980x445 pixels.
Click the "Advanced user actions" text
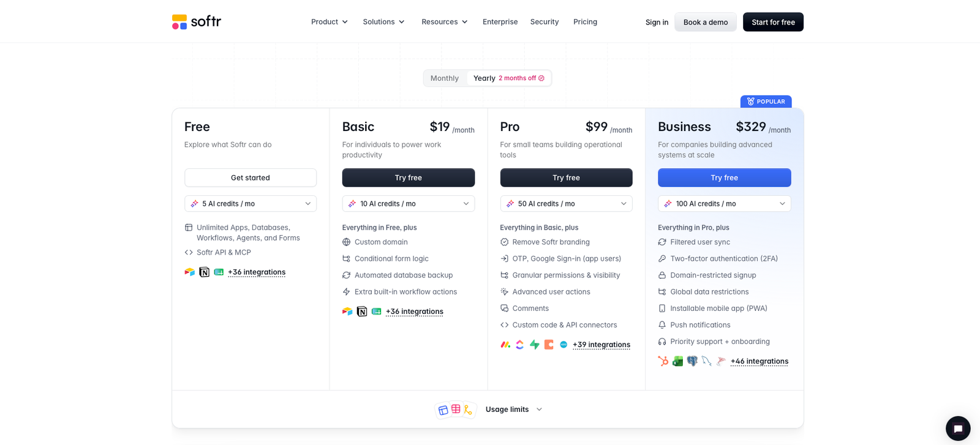pos(551,292)
